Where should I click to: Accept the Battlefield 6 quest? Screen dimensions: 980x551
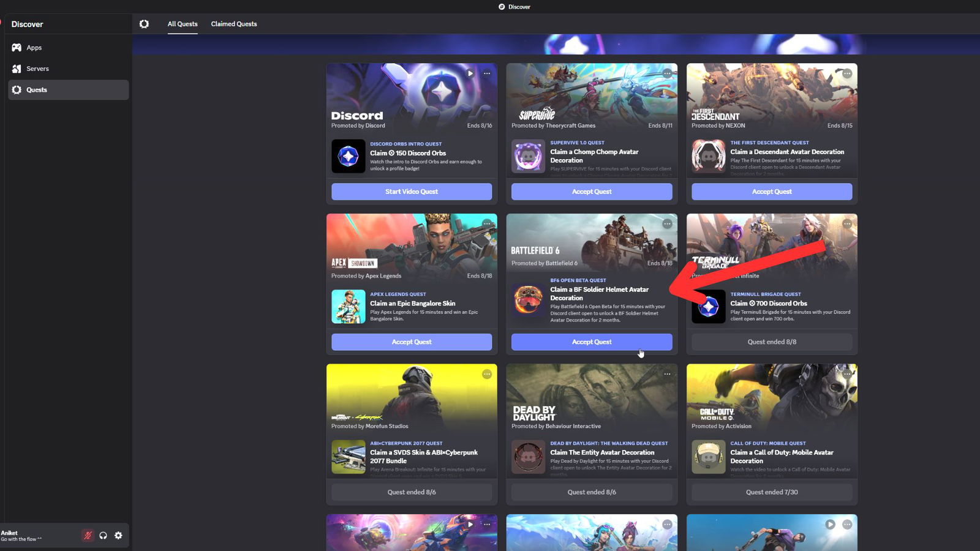(x=591, y=342)
